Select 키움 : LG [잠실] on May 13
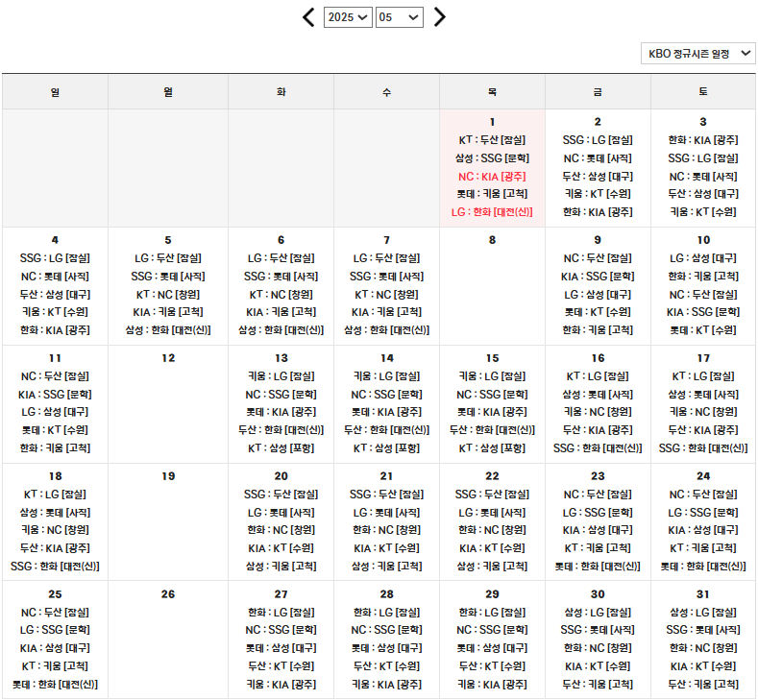 281,376
